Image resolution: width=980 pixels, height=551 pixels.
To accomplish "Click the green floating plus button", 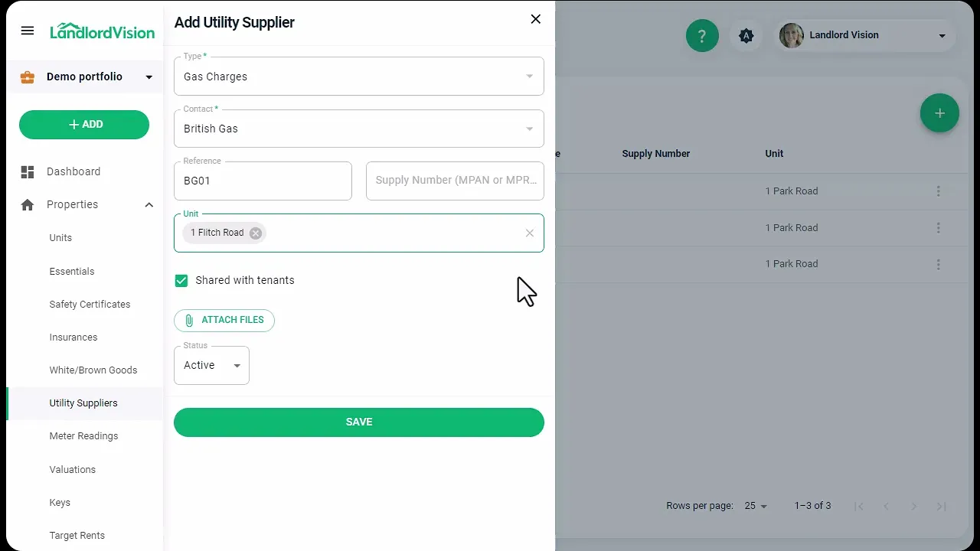I will [939, 113].
